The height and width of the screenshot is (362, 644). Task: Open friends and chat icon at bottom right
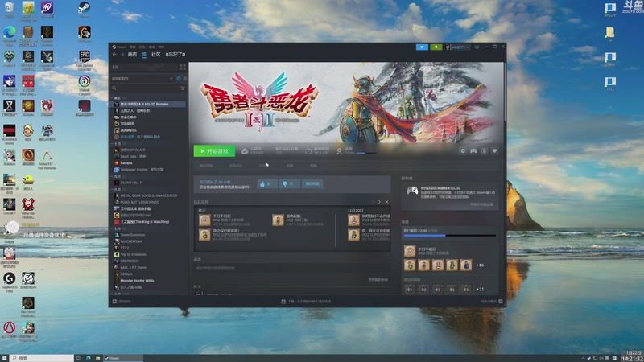500,301
